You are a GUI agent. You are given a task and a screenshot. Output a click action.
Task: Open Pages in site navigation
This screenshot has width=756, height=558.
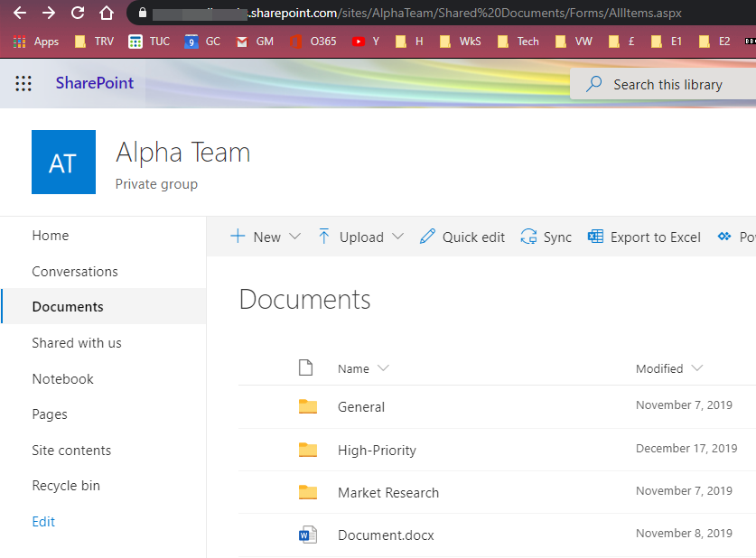point(50,414)
